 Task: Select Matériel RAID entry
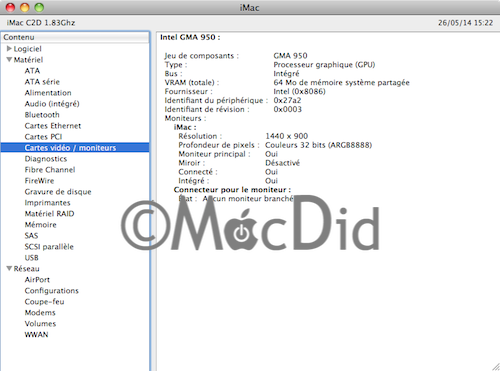tap(49, 214)
